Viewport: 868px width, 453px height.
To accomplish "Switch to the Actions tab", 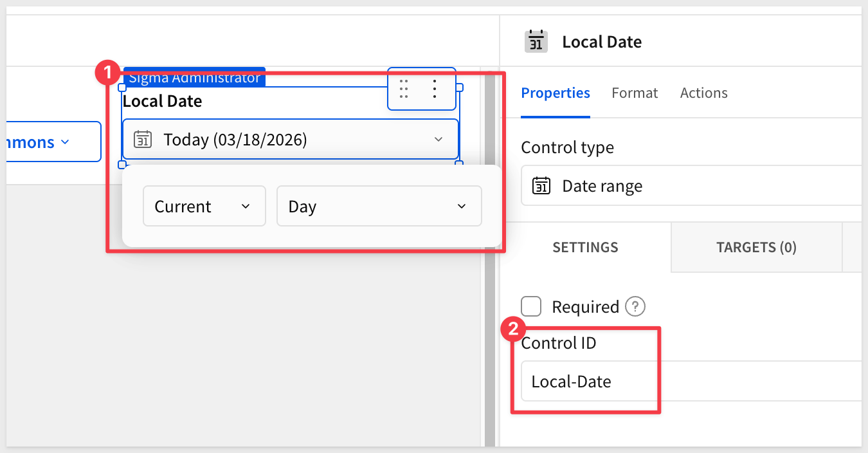I will coord(703,93).
